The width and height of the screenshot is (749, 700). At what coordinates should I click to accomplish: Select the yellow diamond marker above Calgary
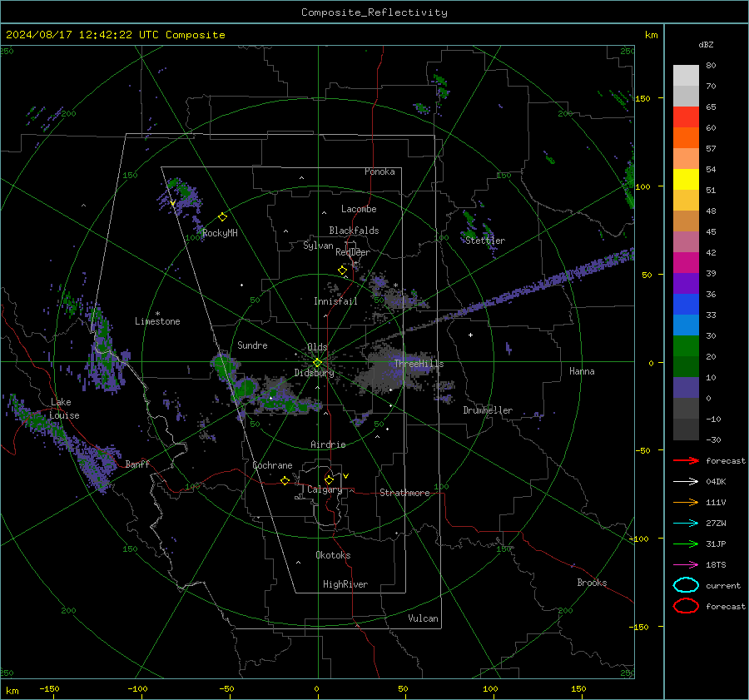pyautogui.click(x=329, y=479)
